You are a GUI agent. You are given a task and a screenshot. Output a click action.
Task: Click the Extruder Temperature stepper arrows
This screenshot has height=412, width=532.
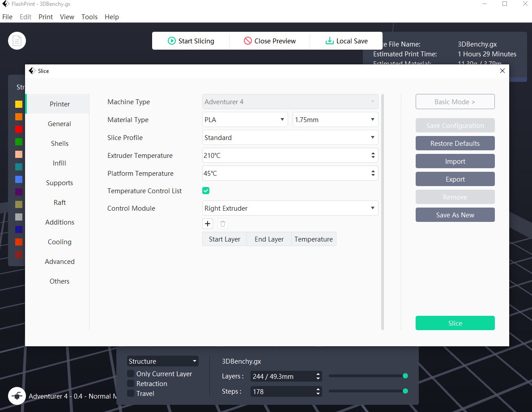coord(373,155)
